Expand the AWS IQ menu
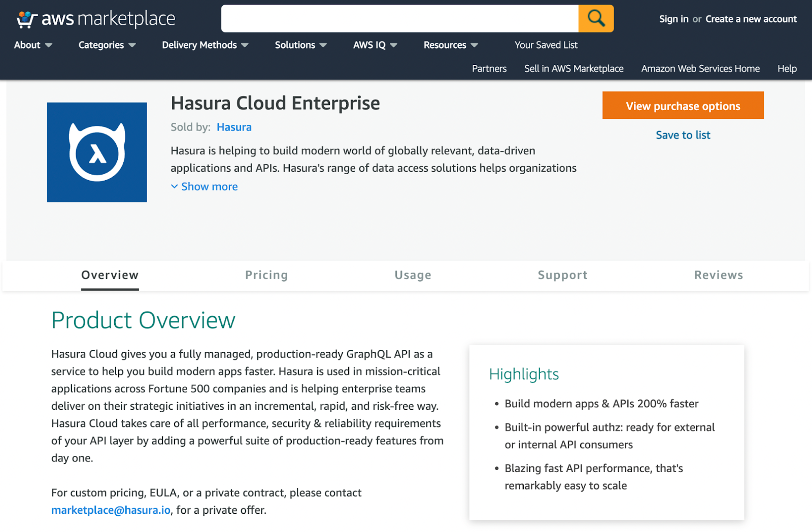This screenshot has height=532, width=812. point(375,45)
